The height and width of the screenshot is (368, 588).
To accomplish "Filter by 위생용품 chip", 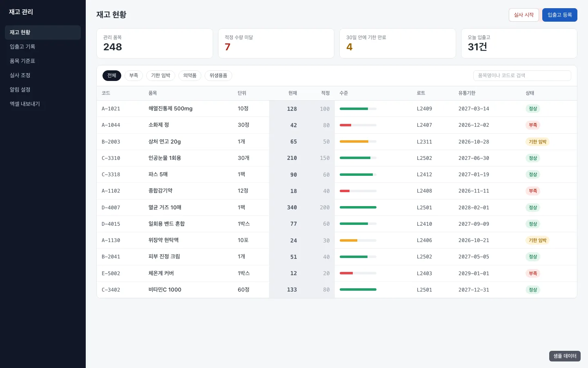I will tap(218, 76).
